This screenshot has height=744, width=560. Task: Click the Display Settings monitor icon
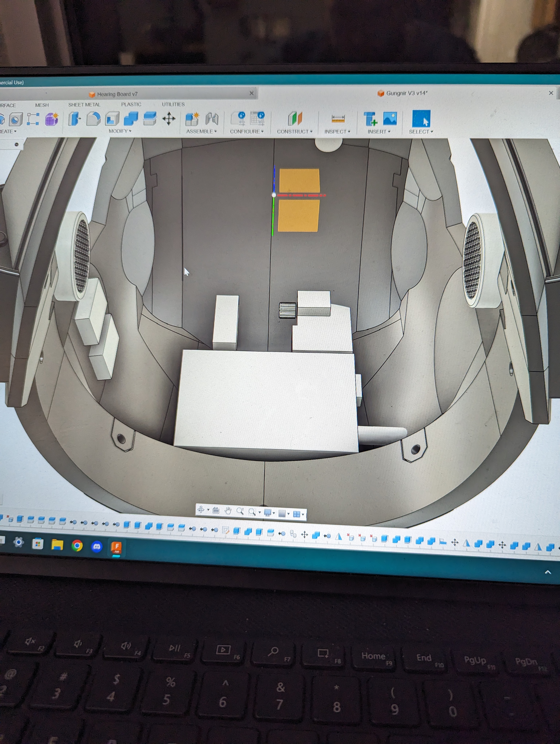click(268, 513)
